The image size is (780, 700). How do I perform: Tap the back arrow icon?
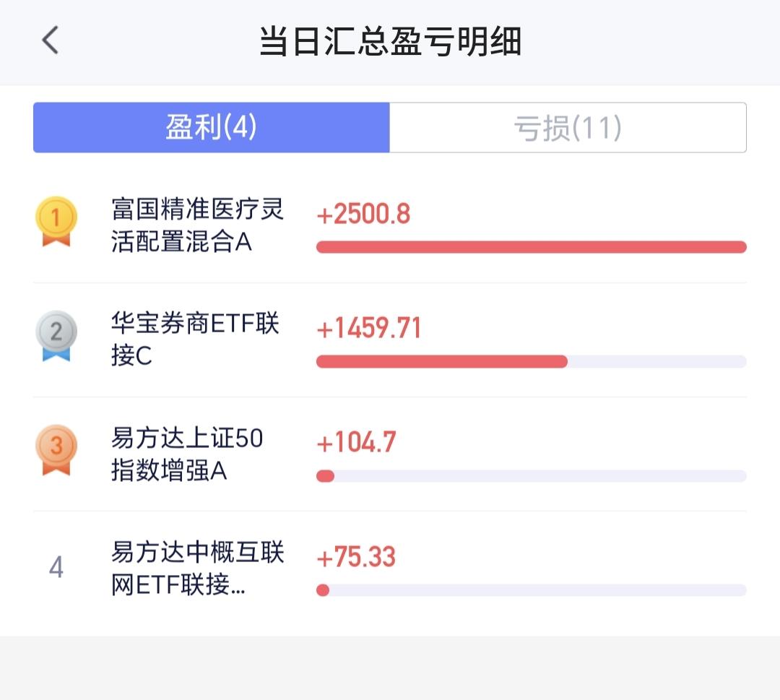click(x=50, y=40)
